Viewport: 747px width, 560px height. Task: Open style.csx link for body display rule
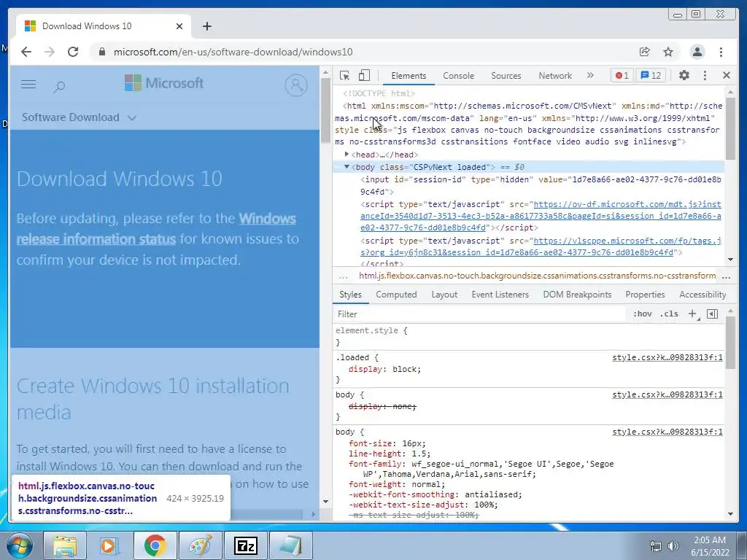(667, 394)
